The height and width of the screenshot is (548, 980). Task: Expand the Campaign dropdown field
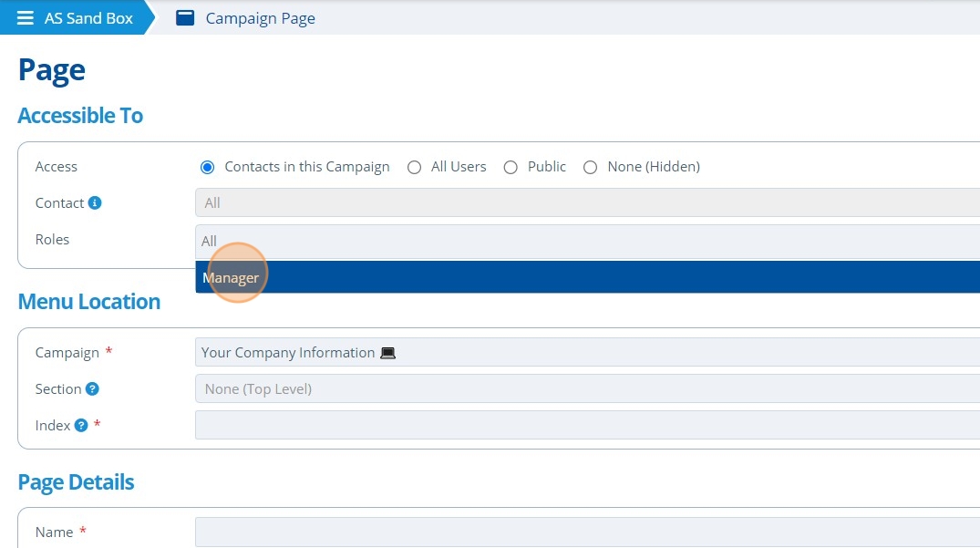click(587, 353)
